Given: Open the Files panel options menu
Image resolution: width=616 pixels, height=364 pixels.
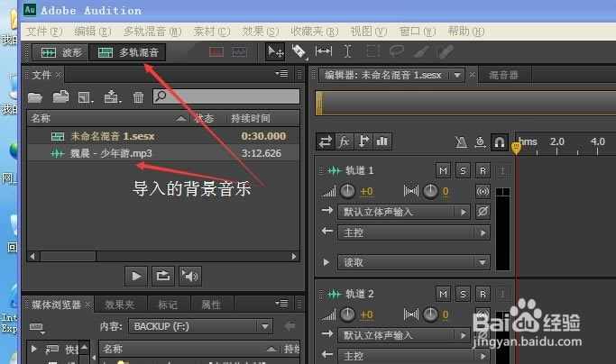Looking at the screenshot, I should click(x=281, y=73).
